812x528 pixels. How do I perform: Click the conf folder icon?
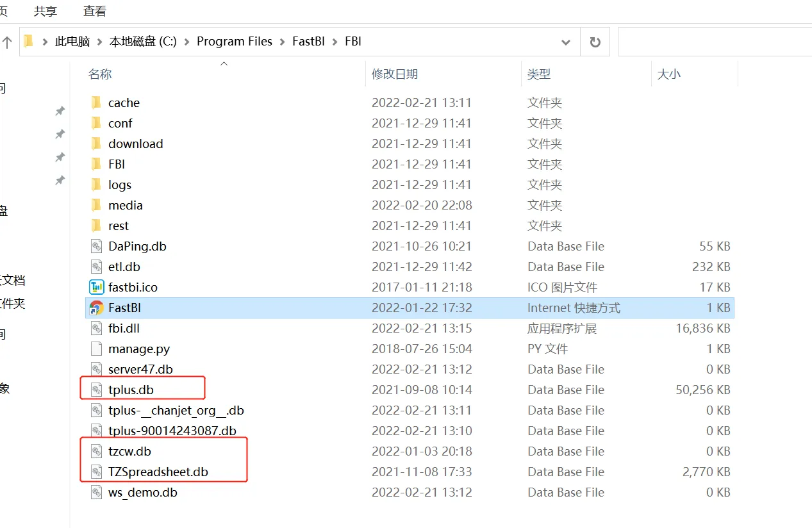[x=96, y=123]
